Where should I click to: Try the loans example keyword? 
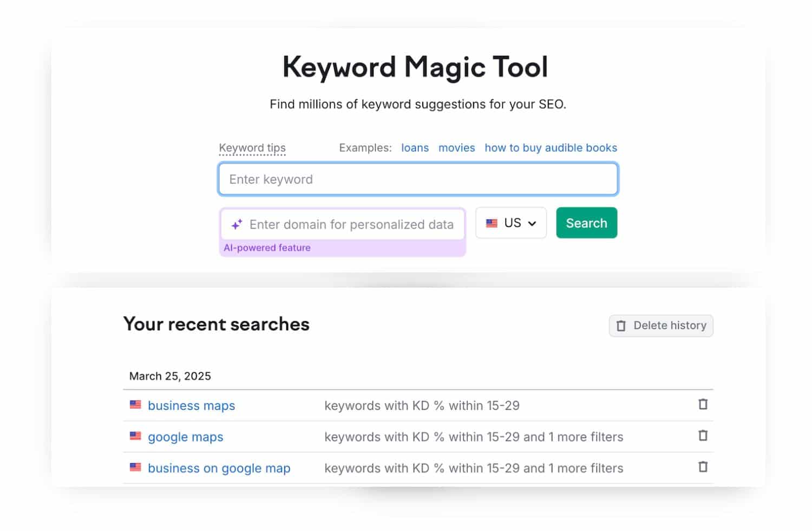[x=415, y=148]
